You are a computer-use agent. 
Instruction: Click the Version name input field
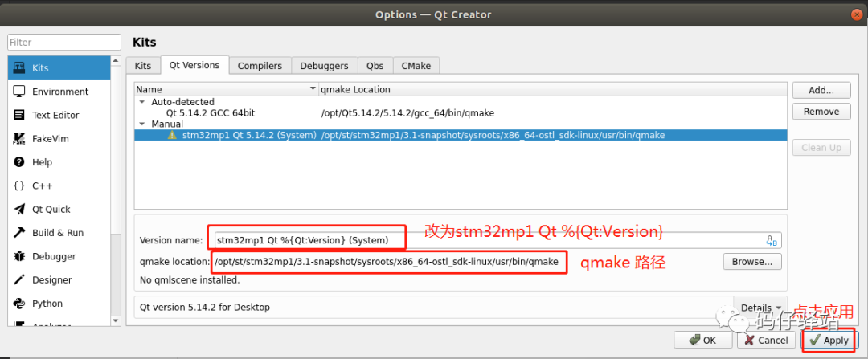point(498,241)
